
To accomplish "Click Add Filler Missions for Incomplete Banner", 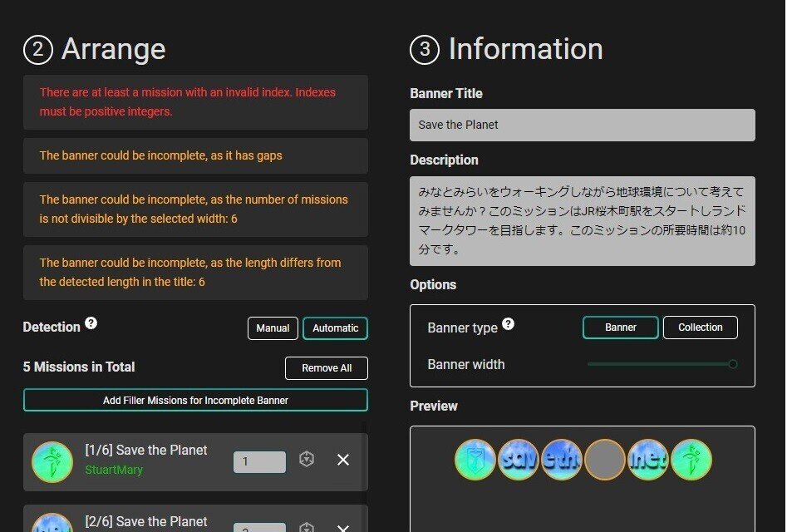I will point(194,400).
